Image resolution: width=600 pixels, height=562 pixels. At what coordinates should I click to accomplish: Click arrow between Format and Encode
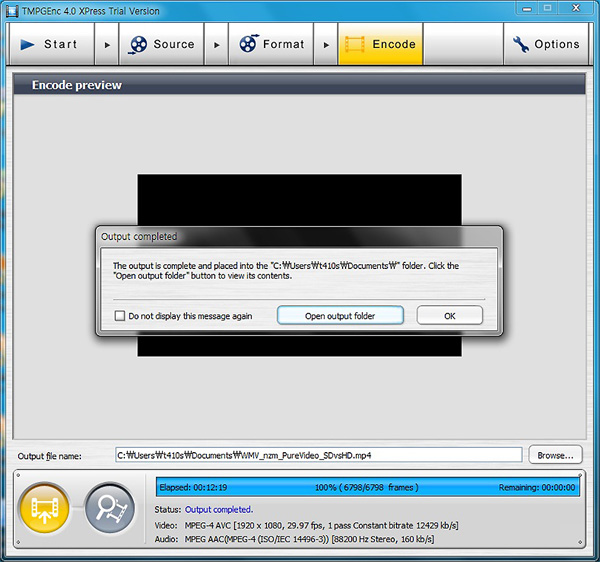point(326,44)
